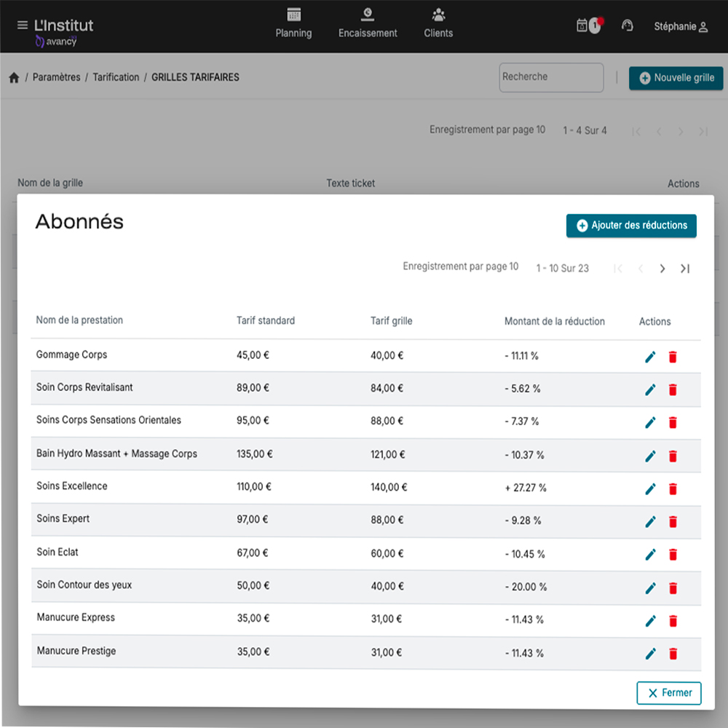Click Ajouter des réductions button
Screen dimensions: 728x728
coord(631,226)
